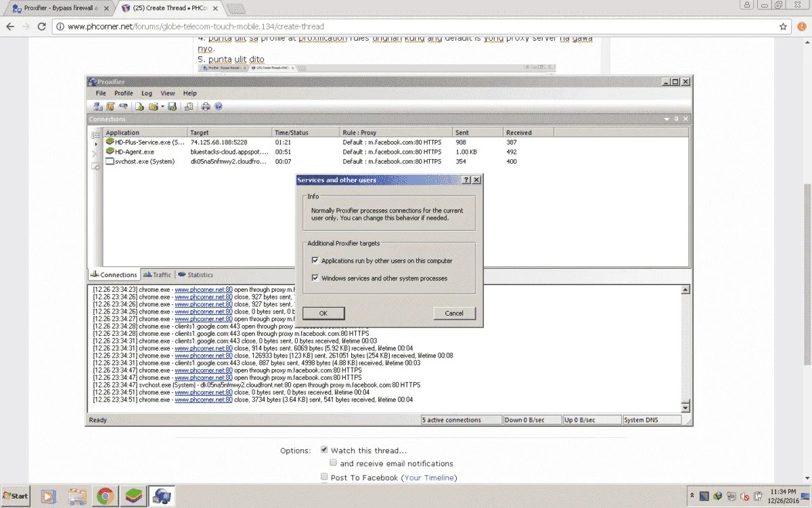Sort by Received column header
This screenshot has height=508, width=812.
pyautogui.click(x=528, y=132)
